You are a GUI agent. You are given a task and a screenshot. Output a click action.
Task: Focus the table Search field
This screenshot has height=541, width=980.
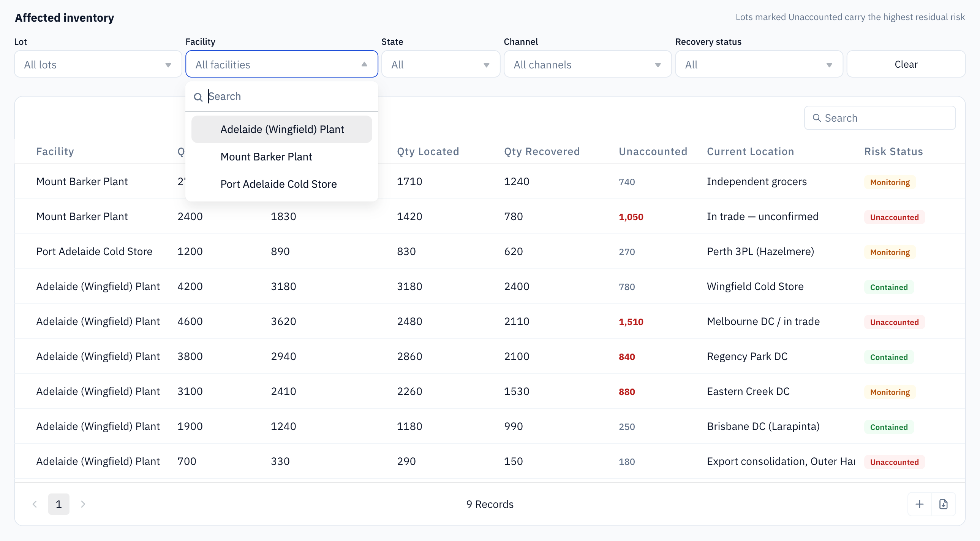(x=880, y=118)
